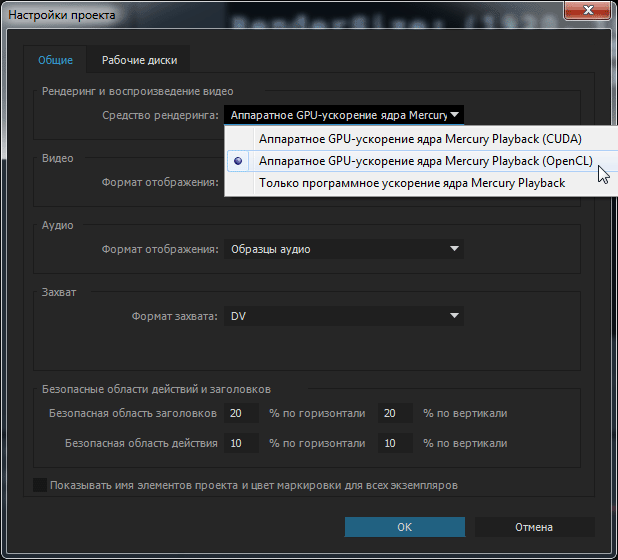Edit action safe horizontal percentage field
The width and height of the screenshot is (618, 560).
[x=241, y=443]
